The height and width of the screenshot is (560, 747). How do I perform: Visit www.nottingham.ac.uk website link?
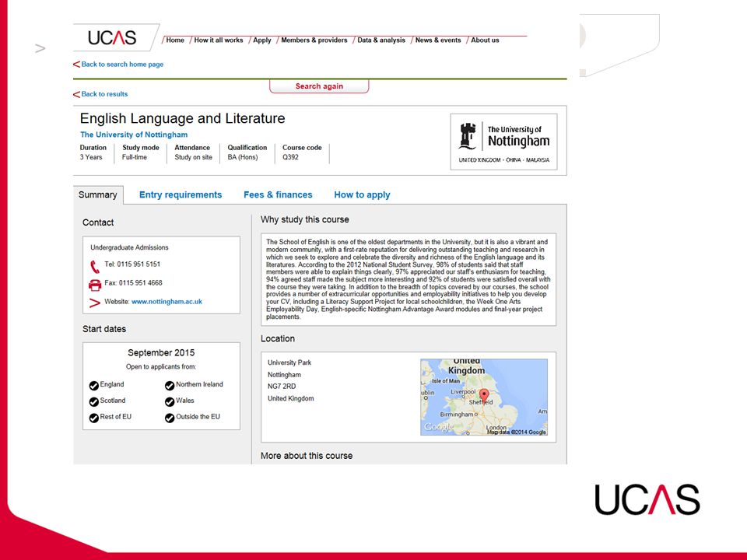(167, 302)
